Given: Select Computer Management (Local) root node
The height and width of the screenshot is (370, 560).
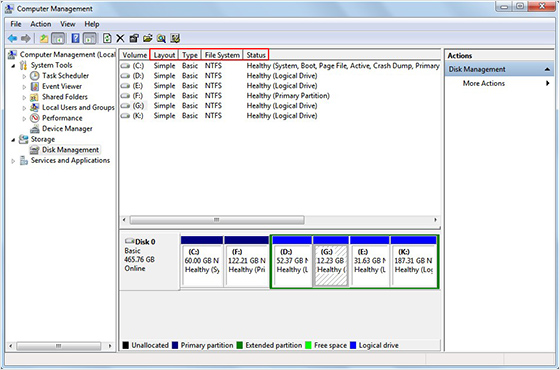Looking at the screenshot, I should tap(67, 55).
